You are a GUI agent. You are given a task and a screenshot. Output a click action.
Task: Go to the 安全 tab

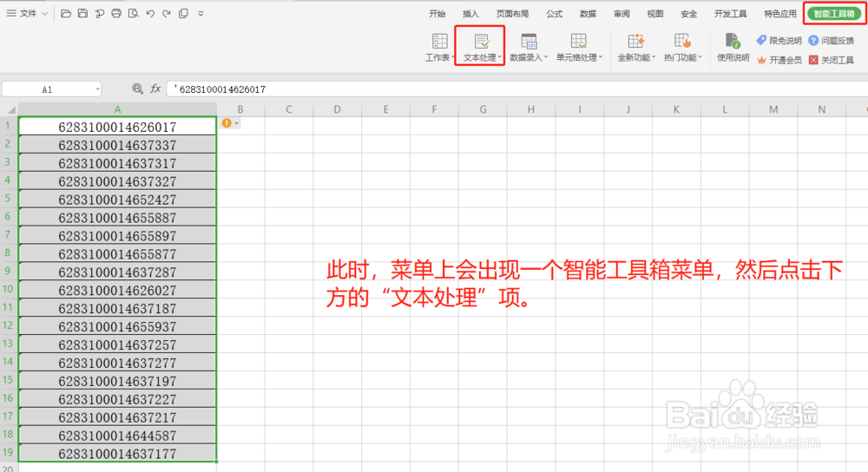pos(688,14)
